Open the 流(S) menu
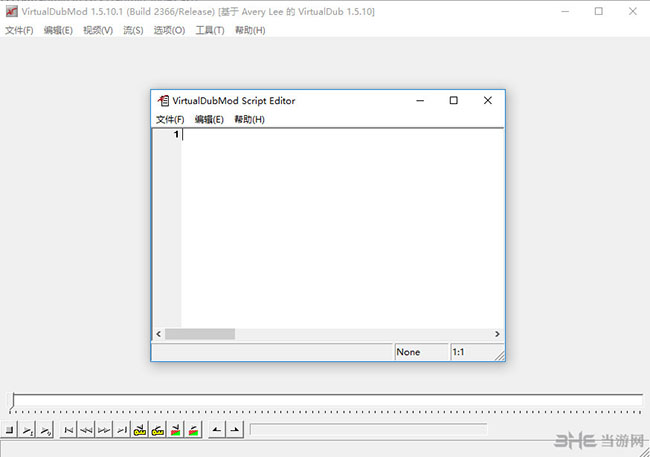650x457 pixels. [x=133, y=30]
